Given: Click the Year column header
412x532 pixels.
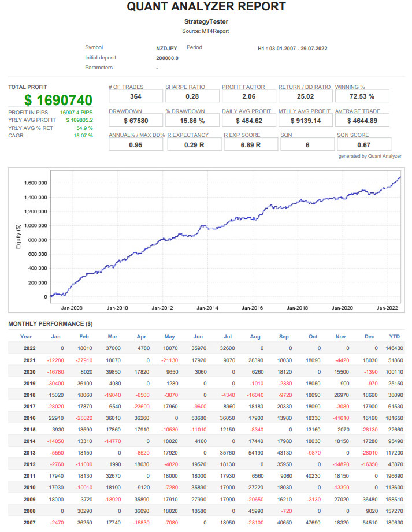Looking at the screenshot, I should [27, 337].
